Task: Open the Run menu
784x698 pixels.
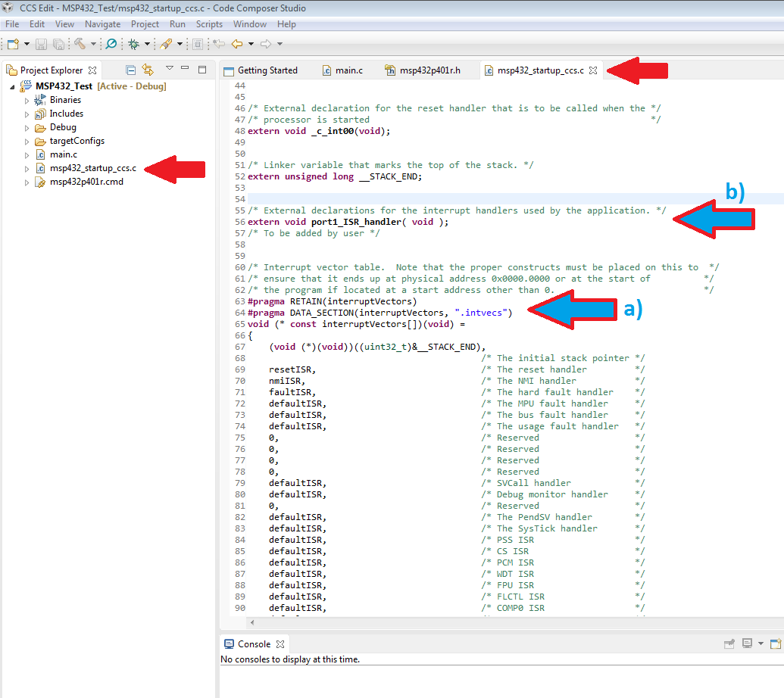Action: click(x=177, y=24)
